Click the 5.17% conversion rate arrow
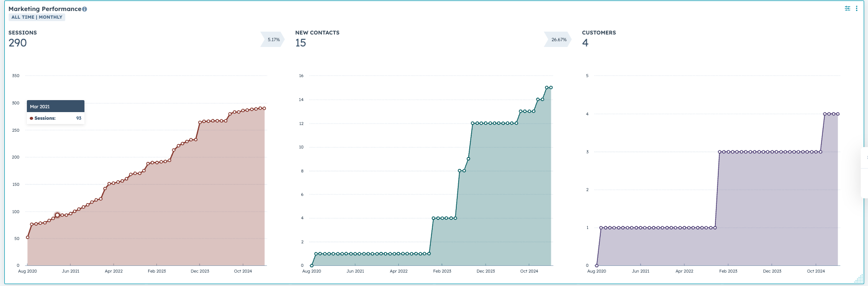This screenshot has width=868, height=286. point(273,39)
